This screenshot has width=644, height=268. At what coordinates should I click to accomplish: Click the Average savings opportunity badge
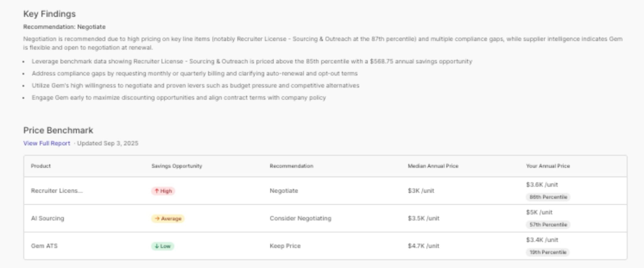coord(168,218)
